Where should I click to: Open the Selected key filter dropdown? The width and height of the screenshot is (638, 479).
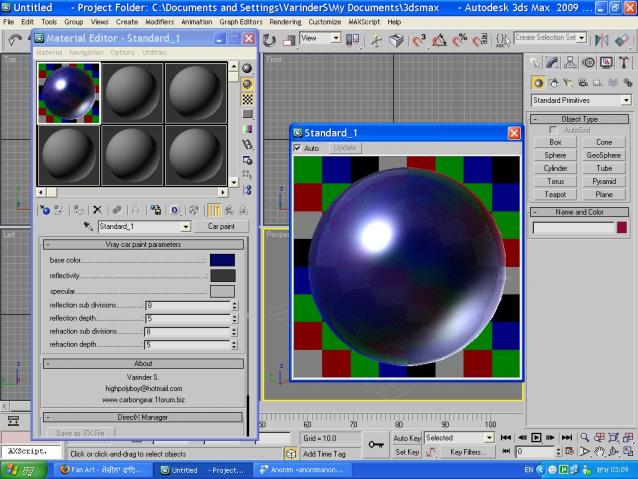point(459,438)
